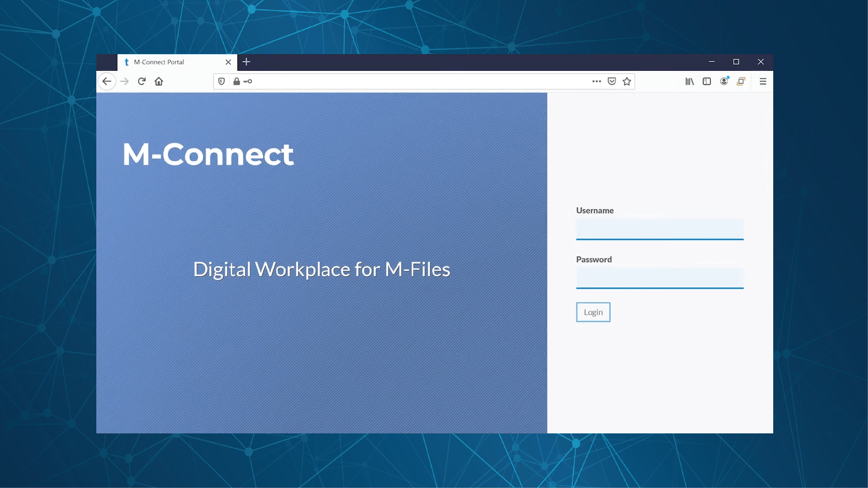Reload the M-Connect Portal page
This screenshot has height=488, width=868.
(142, 81)
